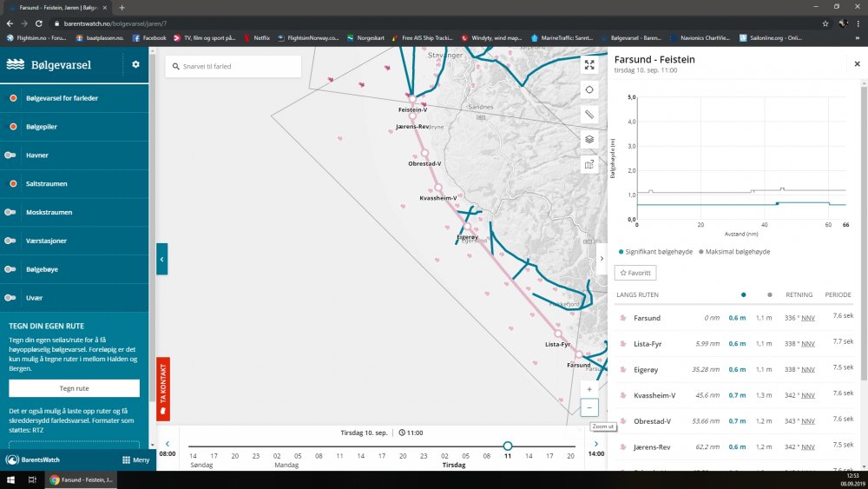
Task: Show more bookmarks chevron
Action: 858,37
